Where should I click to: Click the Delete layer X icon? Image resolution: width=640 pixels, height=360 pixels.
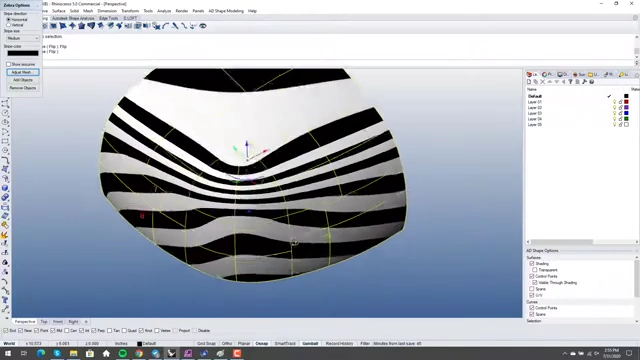coord(542,82)
